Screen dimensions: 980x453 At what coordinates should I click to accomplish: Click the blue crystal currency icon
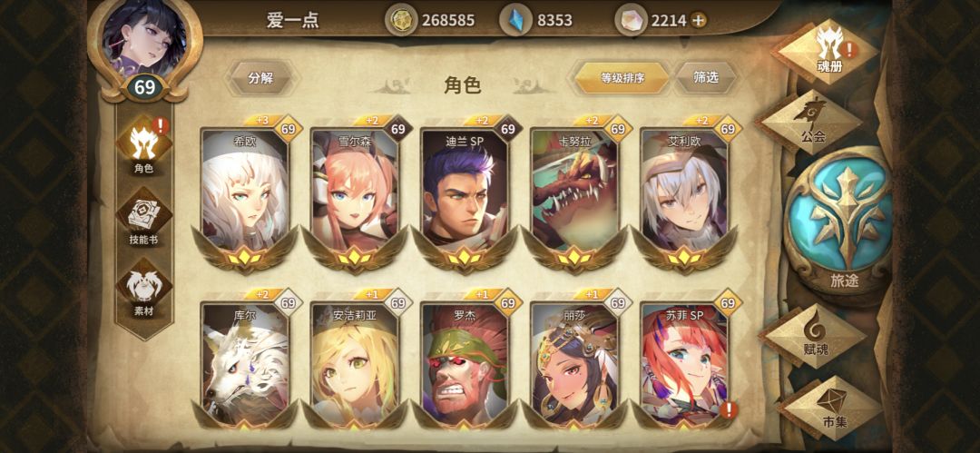pos(515,21)
